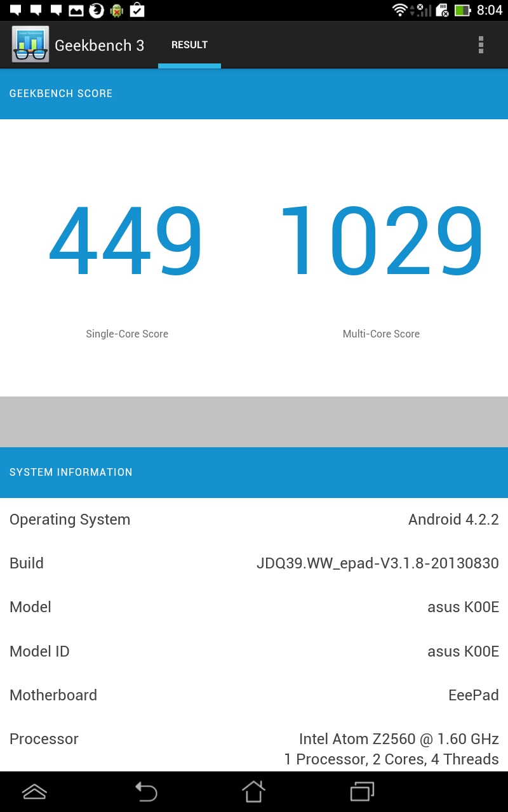This screenshot has height=812, width=508.
Task: Open the recent apps switcher
Action: (x=363, y=791)
